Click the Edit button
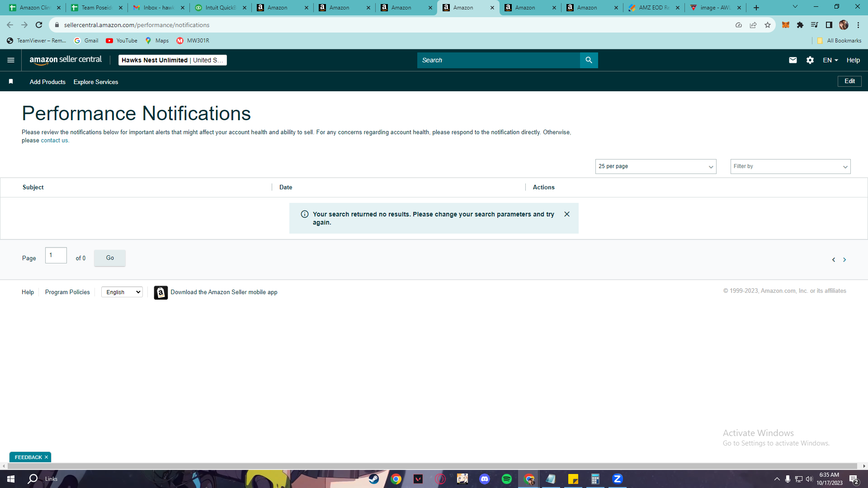Screen dimensions: 868x488 pos(849,81)
